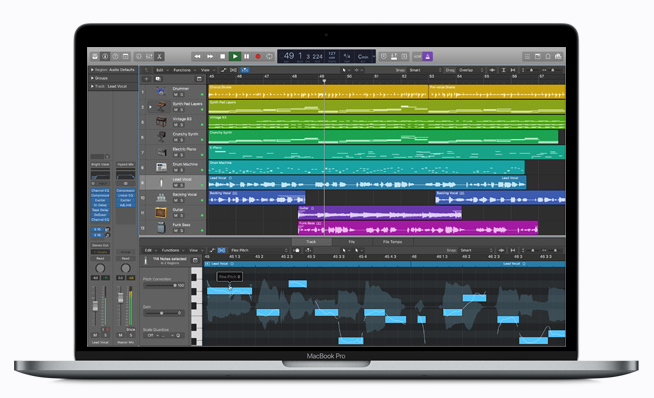Switch to the File editor tab

[352, 242]
